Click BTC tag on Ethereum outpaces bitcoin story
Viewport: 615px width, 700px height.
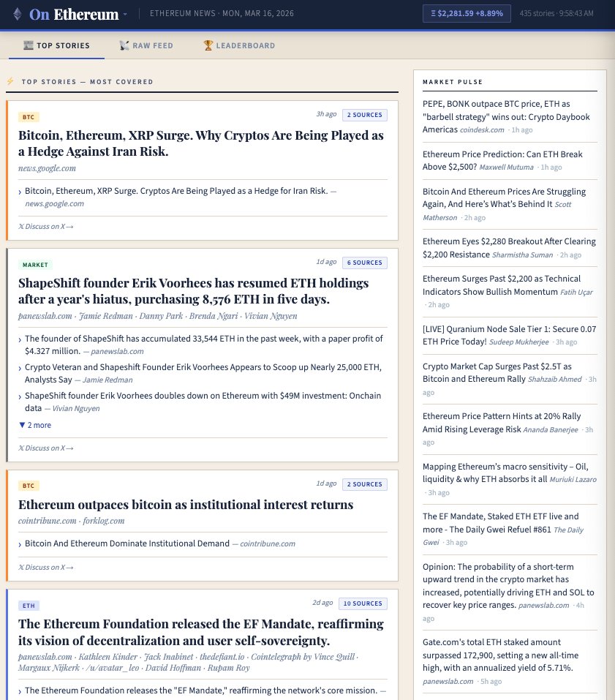point(29,485)
